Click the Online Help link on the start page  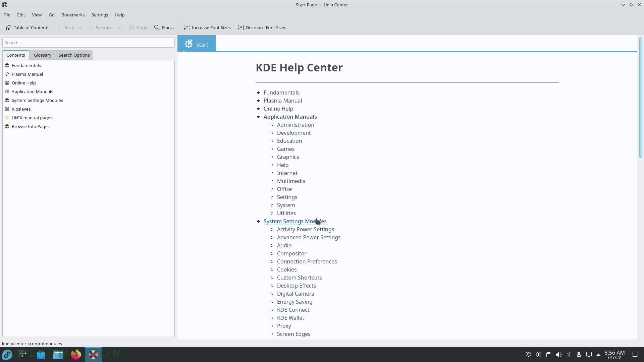278,109
